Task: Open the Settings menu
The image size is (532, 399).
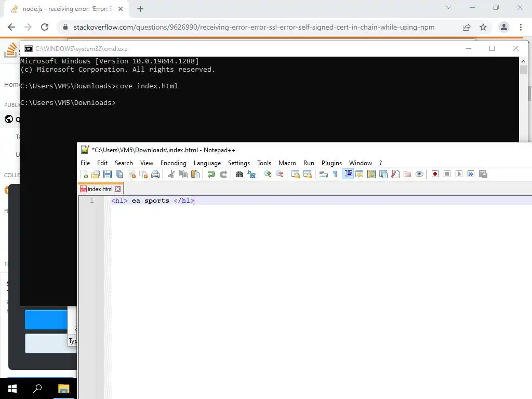Action: pyautogui.click(x=239, y=163)
